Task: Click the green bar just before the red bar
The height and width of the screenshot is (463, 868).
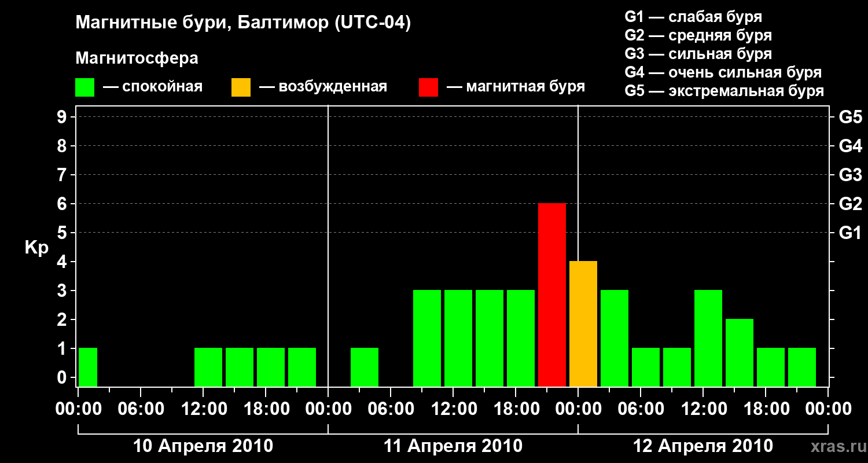Action: 521,339
